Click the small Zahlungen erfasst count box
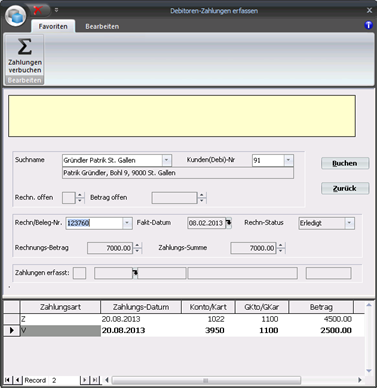The width and height of the screenshot is (377, 388). 79,273
